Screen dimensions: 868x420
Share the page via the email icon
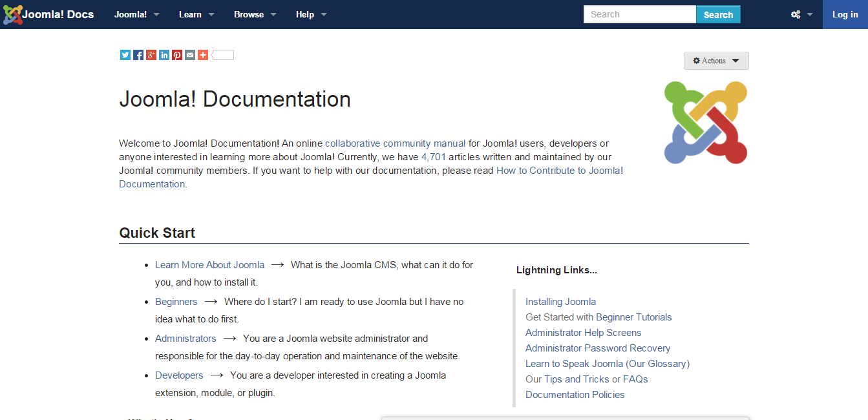pyautogui.click(x=189, y=55)
